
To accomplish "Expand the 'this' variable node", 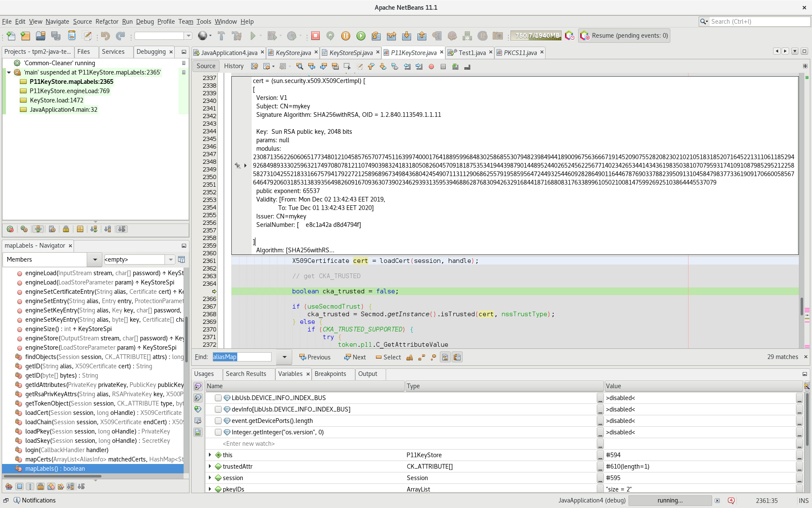I will click(210, 455).
